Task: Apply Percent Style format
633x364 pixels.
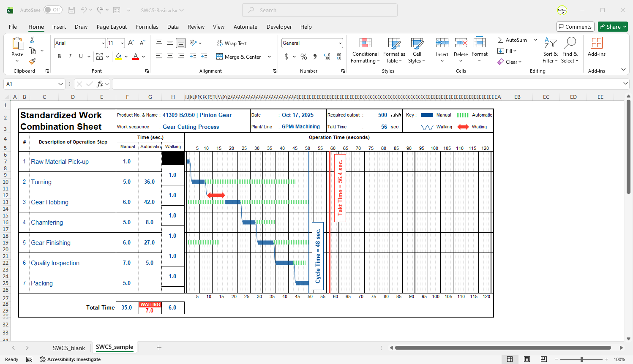Action: click(304, 57)
